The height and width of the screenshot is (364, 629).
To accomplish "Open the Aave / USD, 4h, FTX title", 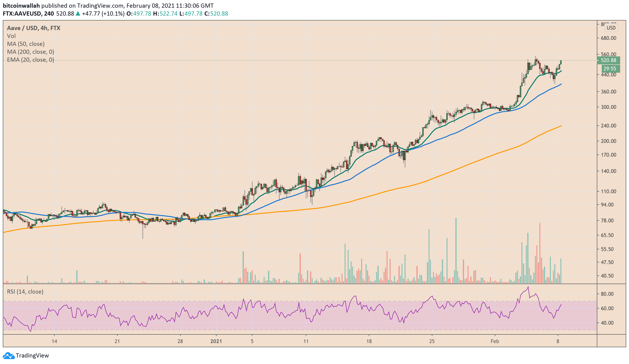I will point(33,28).
